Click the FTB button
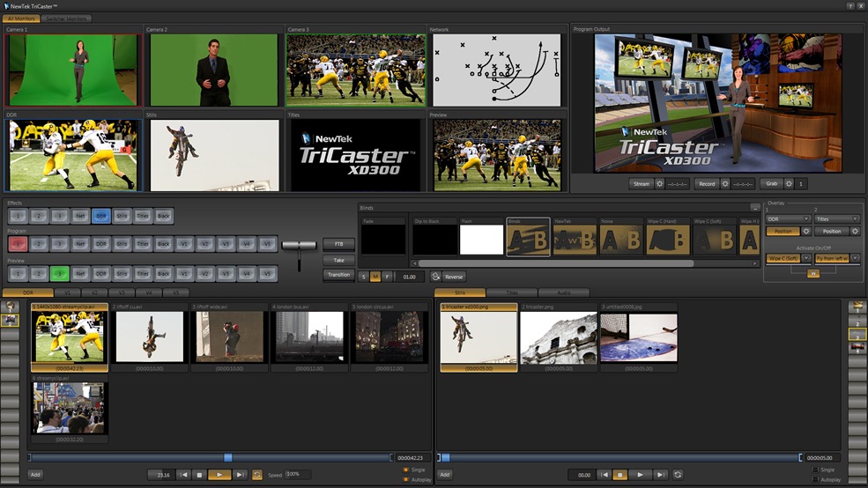Screen dimensions: 868x488 (x=338, y=244)
